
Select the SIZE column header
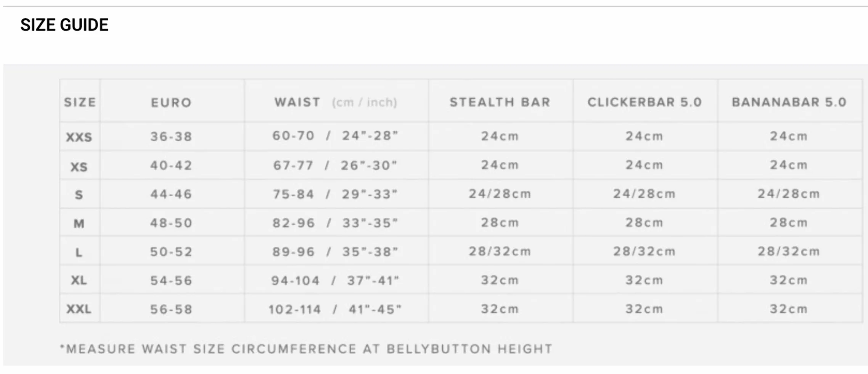click(80, 102)
